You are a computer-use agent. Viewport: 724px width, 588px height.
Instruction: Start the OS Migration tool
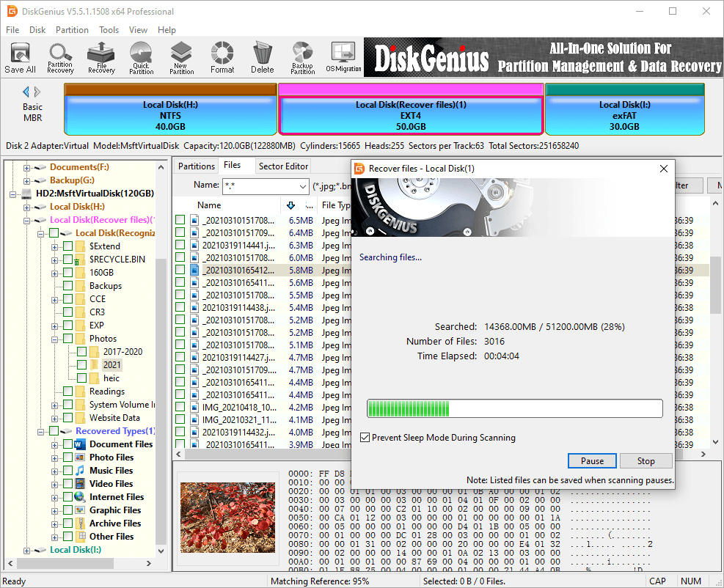tap(343, 57)
